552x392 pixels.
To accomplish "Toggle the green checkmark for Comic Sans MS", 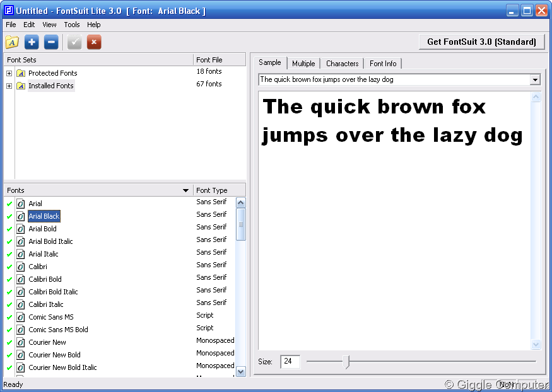I will pyautogui.click(x=9, y=318).
